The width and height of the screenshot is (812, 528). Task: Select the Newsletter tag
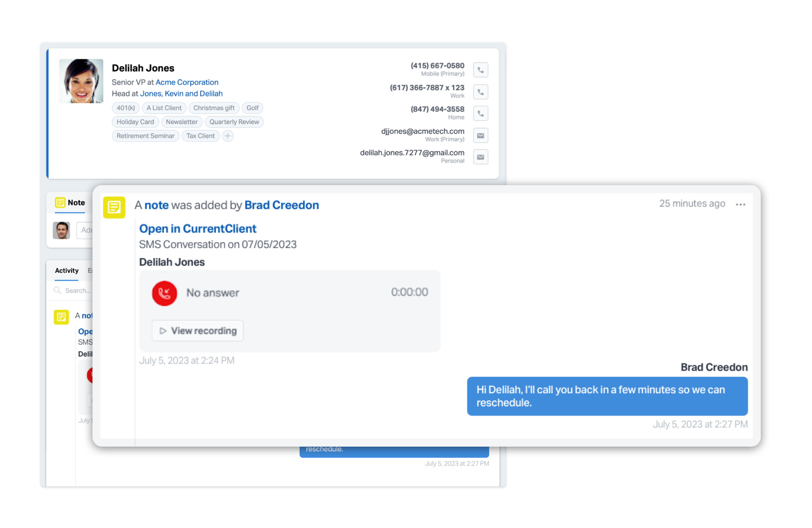click(x=182, y=122)
